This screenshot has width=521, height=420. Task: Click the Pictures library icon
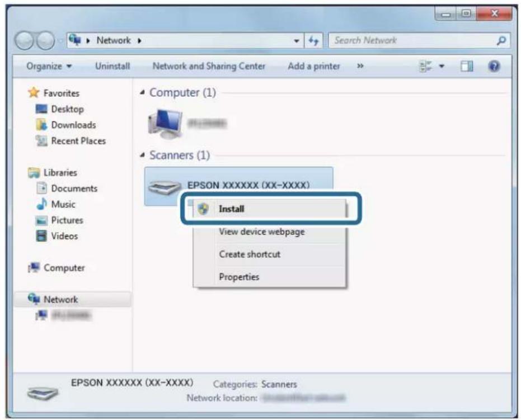(41, 220)
